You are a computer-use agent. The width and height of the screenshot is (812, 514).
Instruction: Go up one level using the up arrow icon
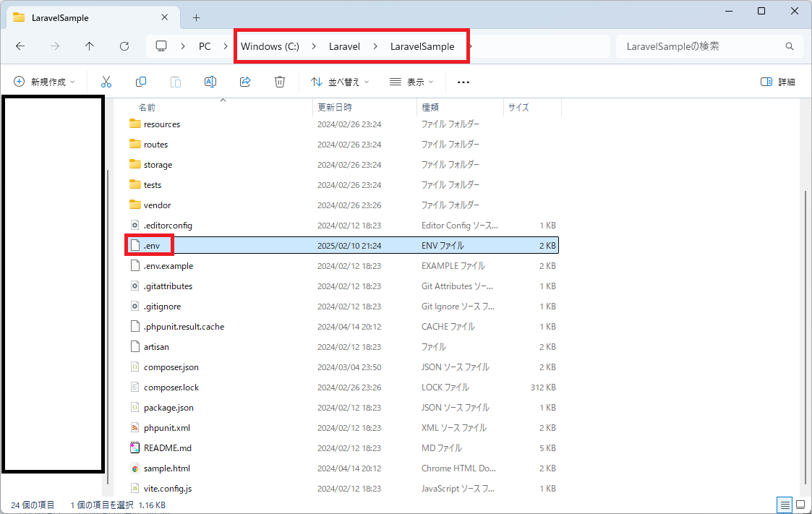(x=89, y=46)
